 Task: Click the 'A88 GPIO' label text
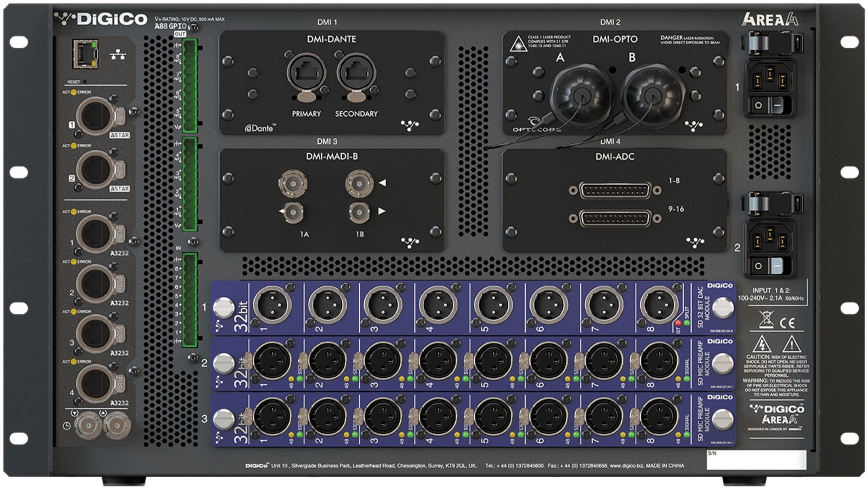coord(170,26)
